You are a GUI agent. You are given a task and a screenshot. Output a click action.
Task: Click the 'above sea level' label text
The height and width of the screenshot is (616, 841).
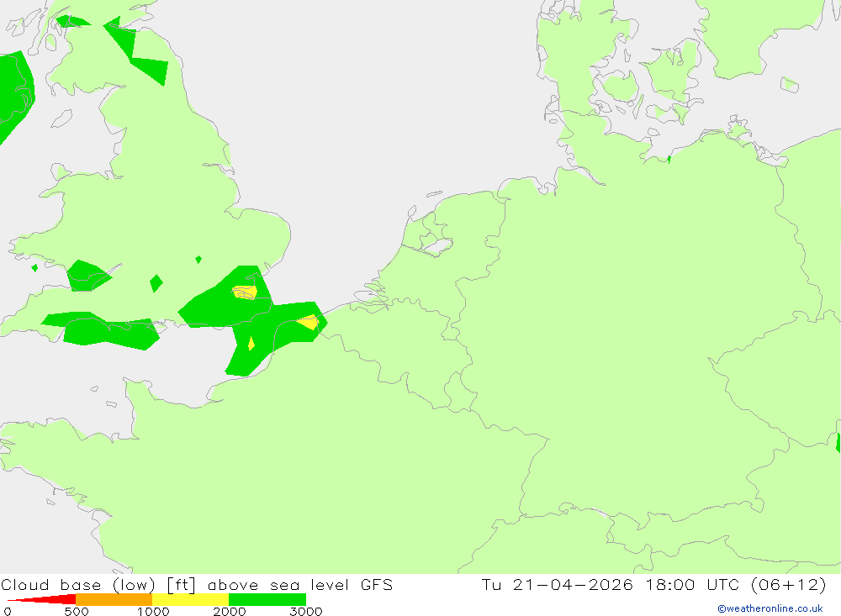pyautogui.click(x=279, y=584)
